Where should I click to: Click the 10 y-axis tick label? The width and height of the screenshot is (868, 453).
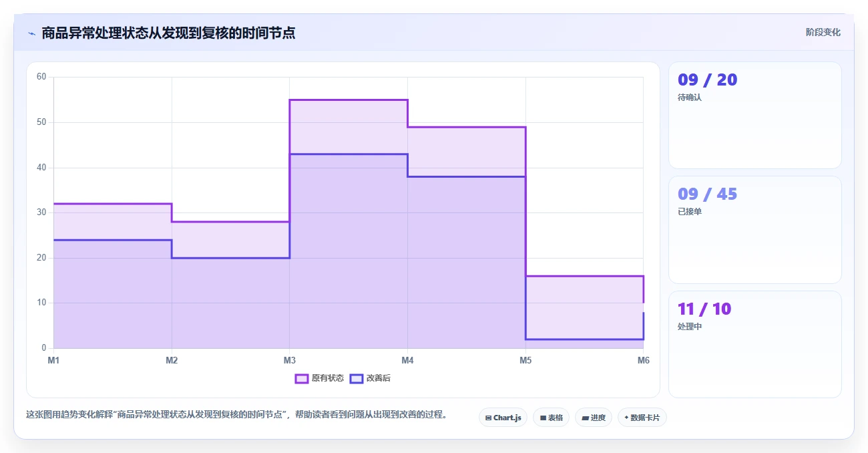click(x=41, y=303)
